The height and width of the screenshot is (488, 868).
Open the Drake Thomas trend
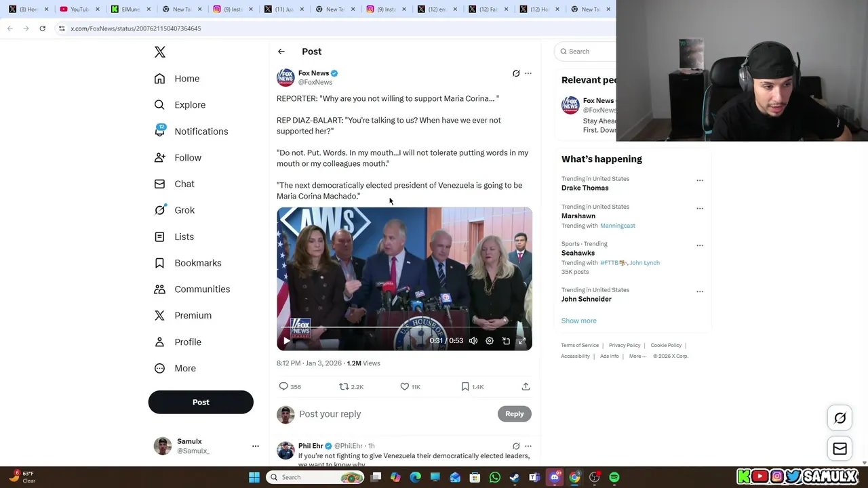click(585, 188)
